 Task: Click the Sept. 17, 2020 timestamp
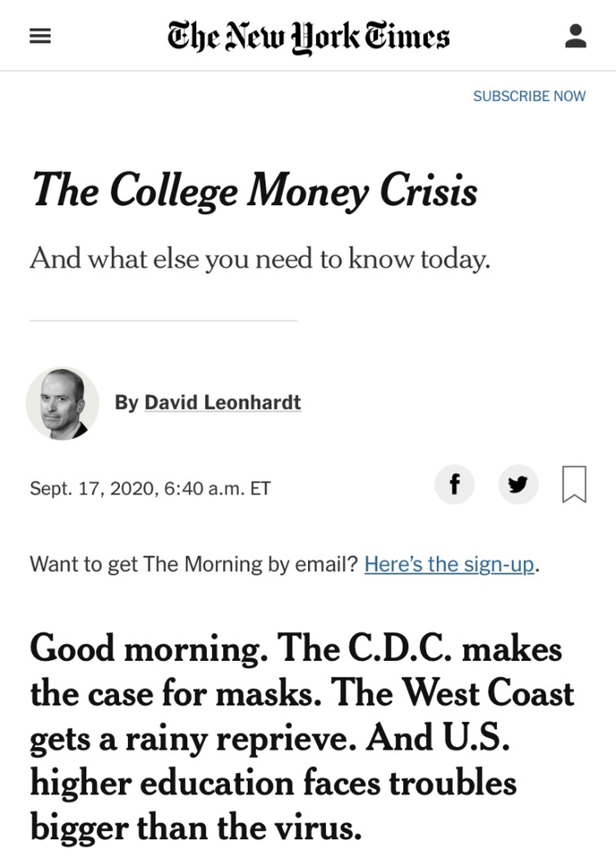click(x=149, y=489)
